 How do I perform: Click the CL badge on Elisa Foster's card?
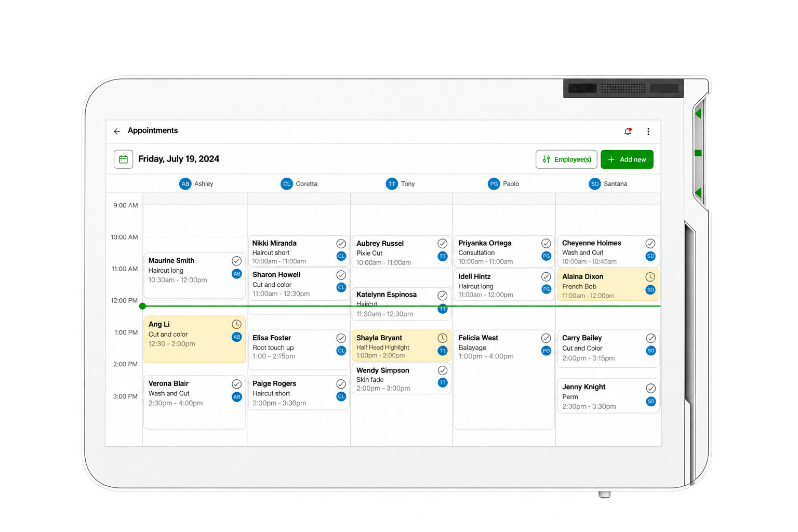pos(341,351)
